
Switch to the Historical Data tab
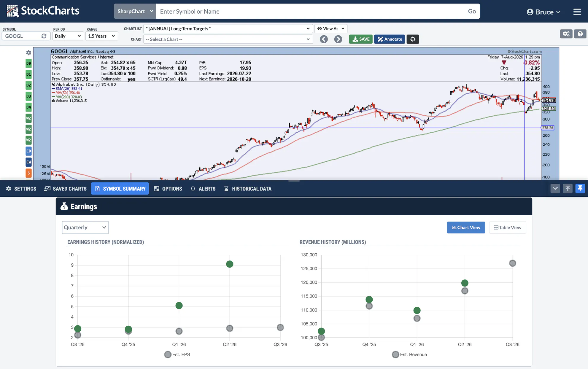[x=248, y=189]
